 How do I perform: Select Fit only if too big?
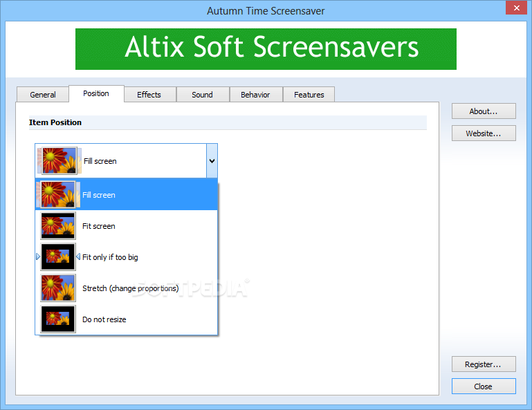(126, 257)
